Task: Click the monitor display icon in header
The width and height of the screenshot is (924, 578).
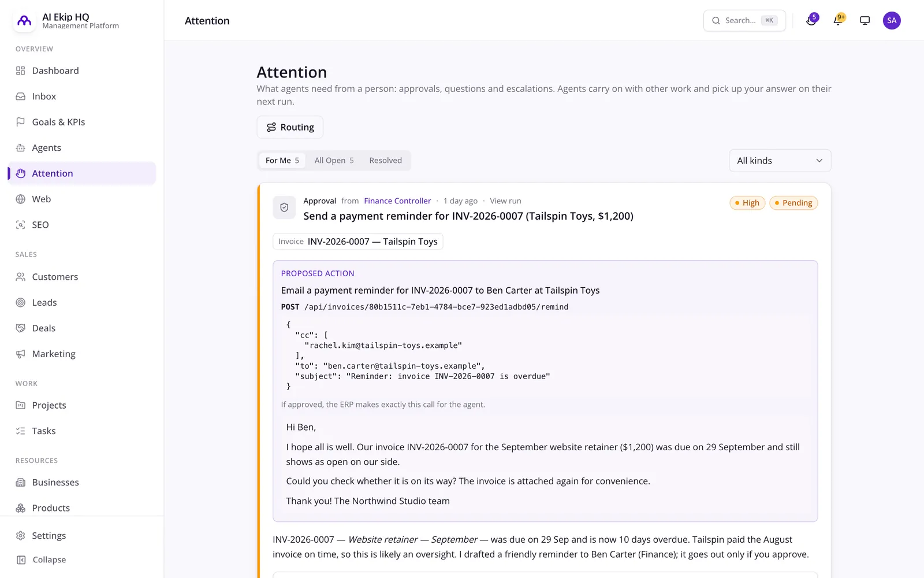Action: pos(865,21)
